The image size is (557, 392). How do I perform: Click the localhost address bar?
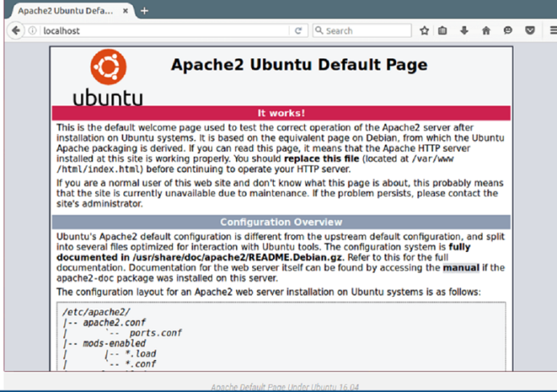click(x=165, y=31)
